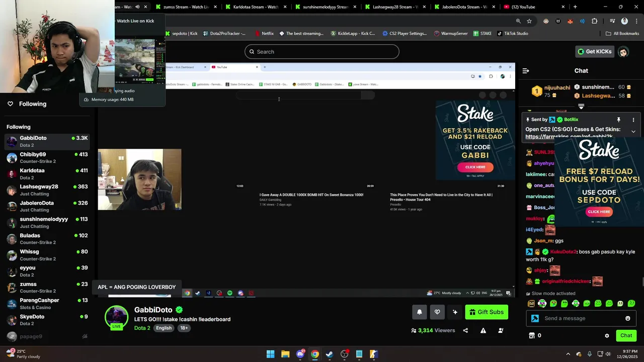Click the GabbiDoto LIVE avatar
This screenshot has height=362, width=644.
tap(116, 318)
